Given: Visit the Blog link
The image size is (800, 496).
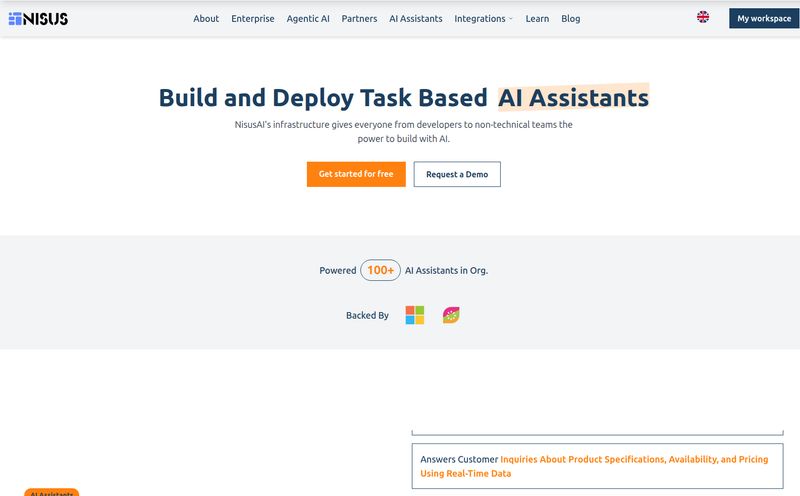Looking at the screenshot, I should pyautogui.click(x=570, y=18).
